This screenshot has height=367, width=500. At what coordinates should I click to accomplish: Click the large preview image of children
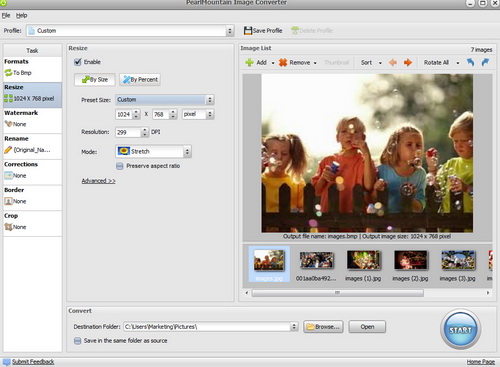(x=367, y=153)
